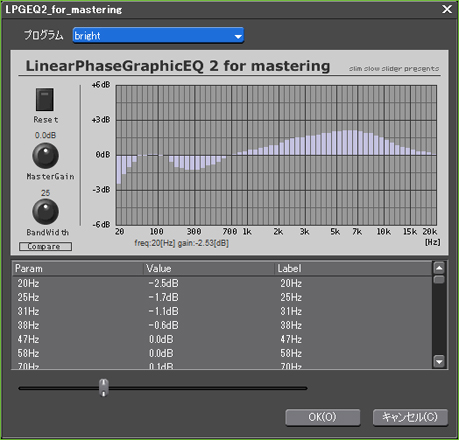Click the parameter slider handle at the bottom

point(104,388)
